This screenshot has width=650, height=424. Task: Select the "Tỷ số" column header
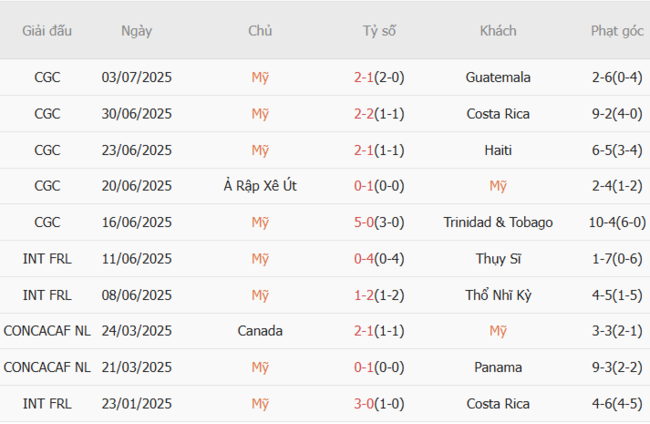(379, 31)
